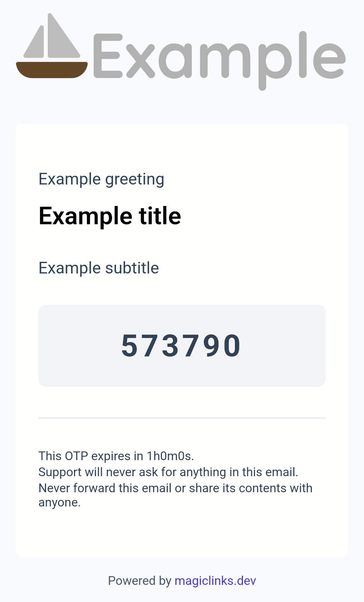Viewport: 364px width, 602px height.
Task: Click the Powered by footer text
Action: tap(140, 580)
